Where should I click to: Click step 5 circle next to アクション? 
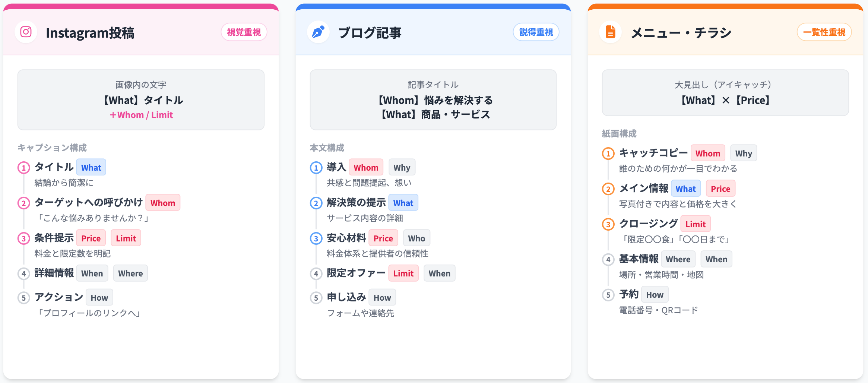point(24,298)
